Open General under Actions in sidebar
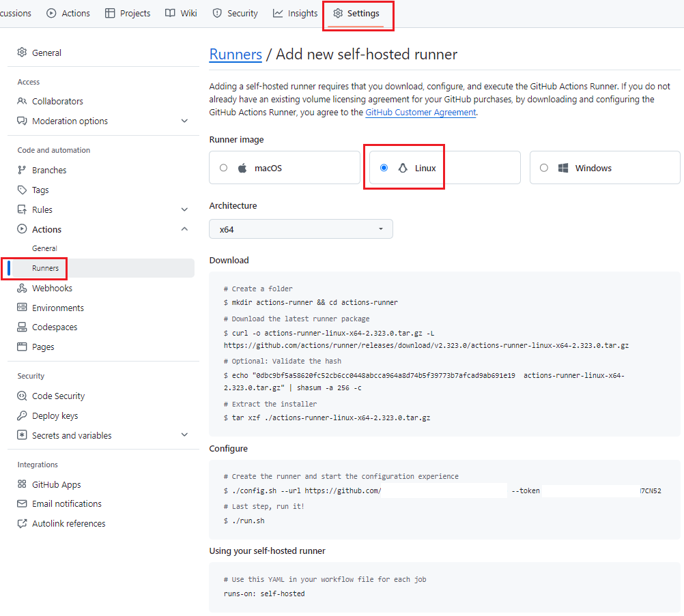The width and height of the screenshot is (684, 616). [44, 248]
